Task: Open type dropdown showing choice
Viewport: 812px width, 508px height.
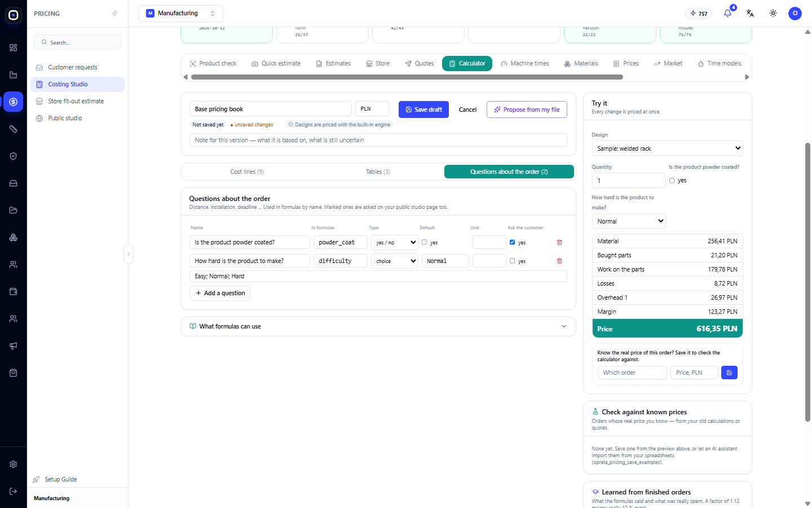Action: [x=395, y=261]
